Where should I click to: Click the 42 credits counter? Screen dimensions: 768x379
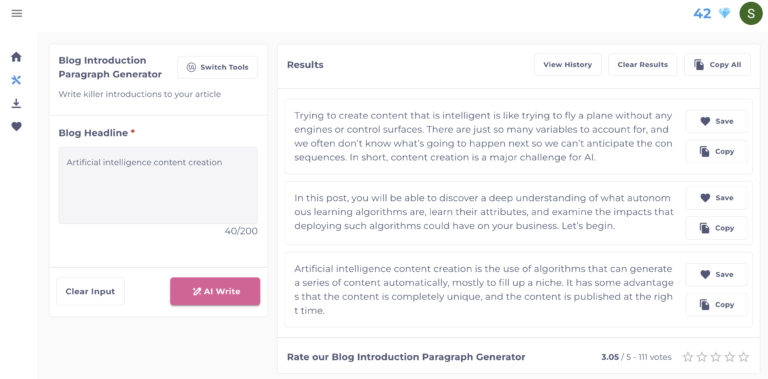[702, 14]
